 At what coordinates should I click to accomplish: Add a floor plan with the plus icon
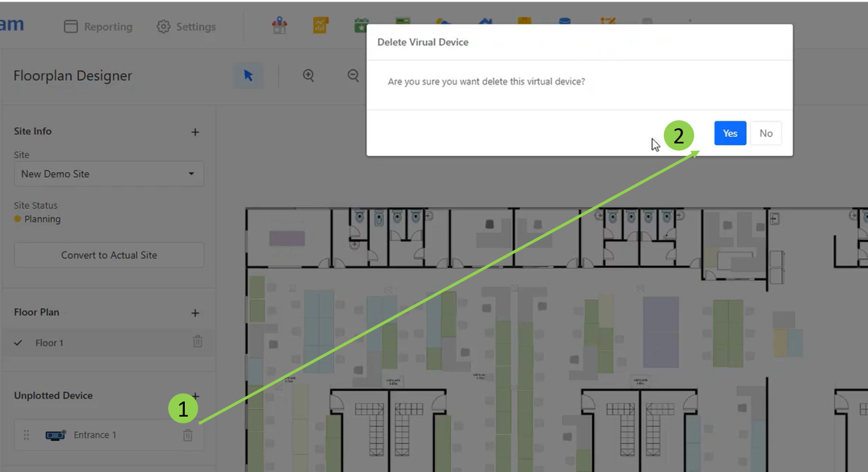coord(195,313)
